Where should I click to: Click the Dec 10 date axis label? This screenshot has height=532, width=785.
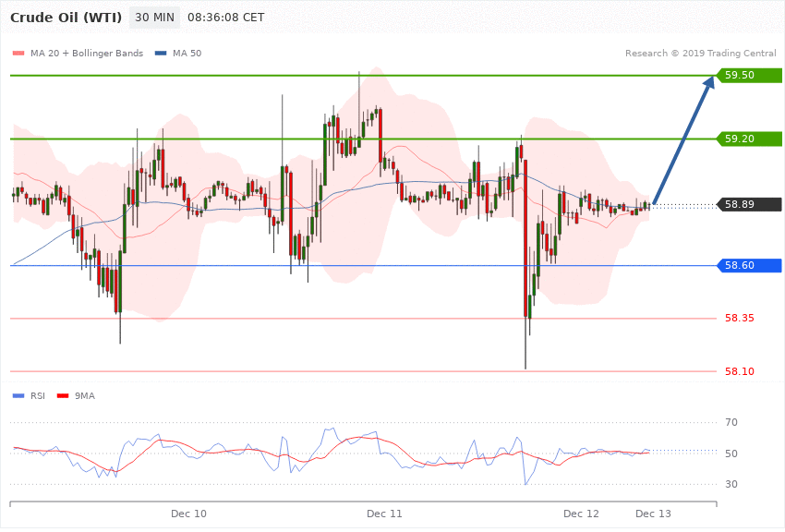coord(188,514)
